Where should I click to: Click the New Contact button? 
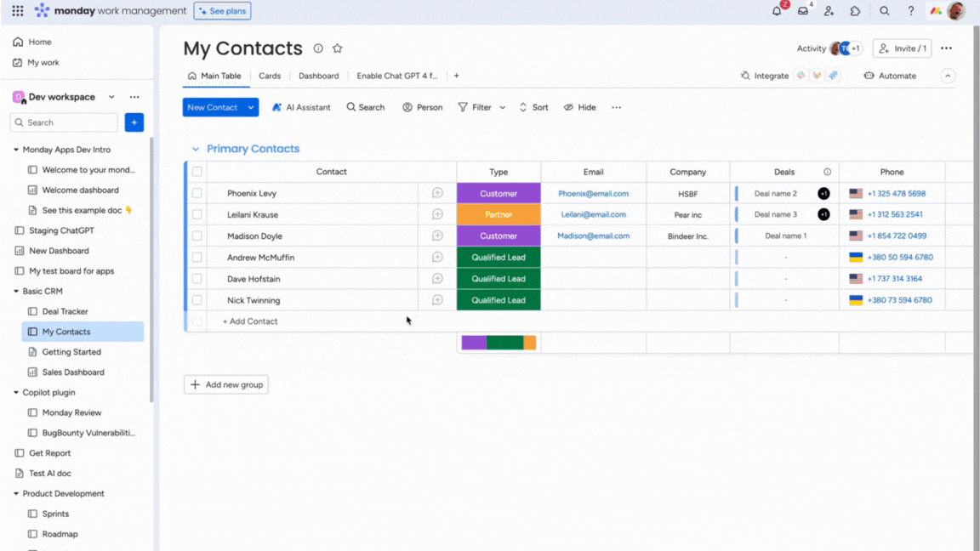click(x=213, y=107)
